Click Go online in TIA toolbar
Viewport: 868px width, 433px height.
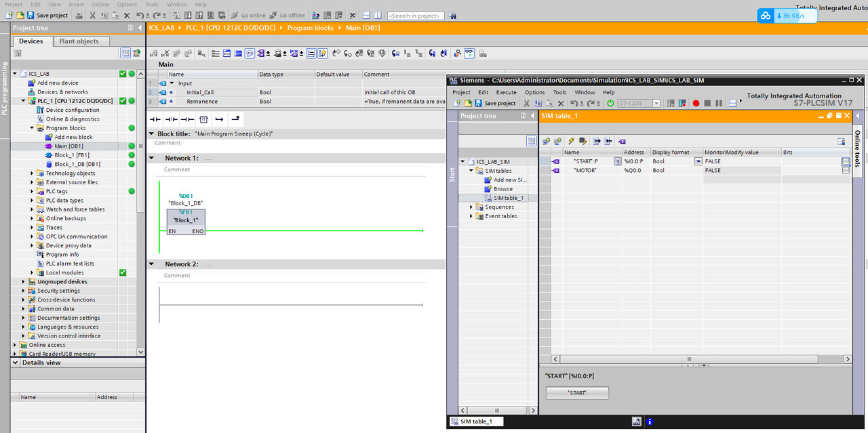(x=248, y=15)
